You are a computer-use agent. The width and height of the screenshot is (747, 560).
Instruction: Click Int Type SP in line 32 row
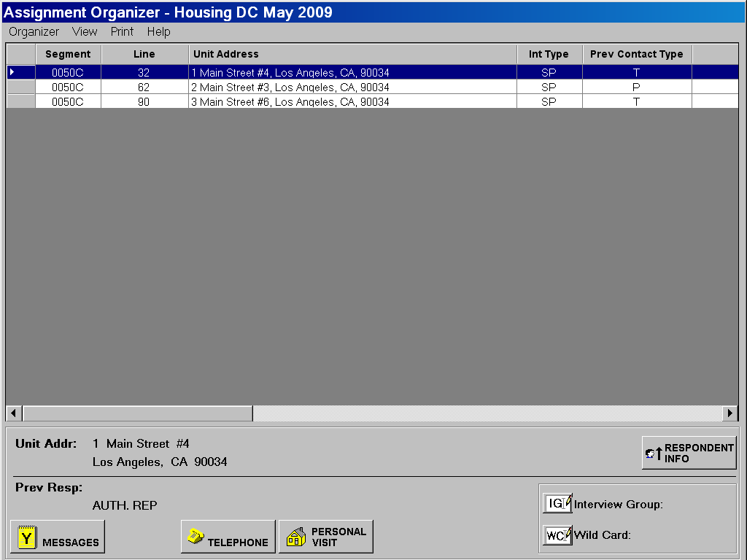coord(549,72)
